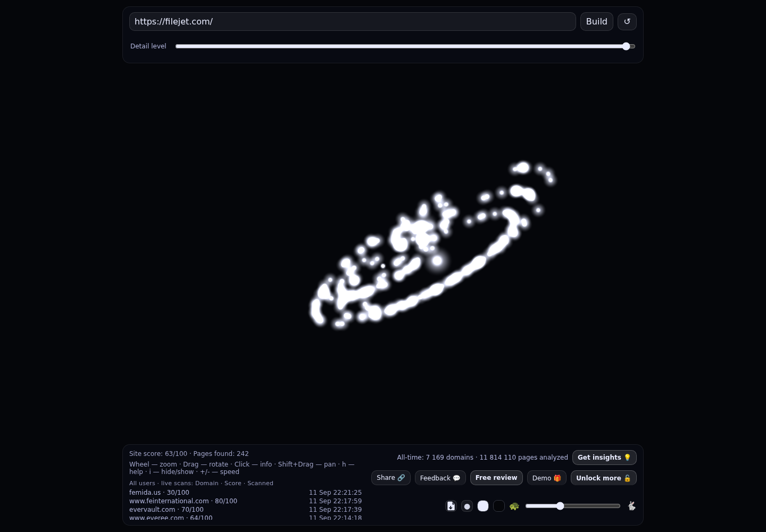
Task: Open the Feedback button
Action: coord(440,478)
